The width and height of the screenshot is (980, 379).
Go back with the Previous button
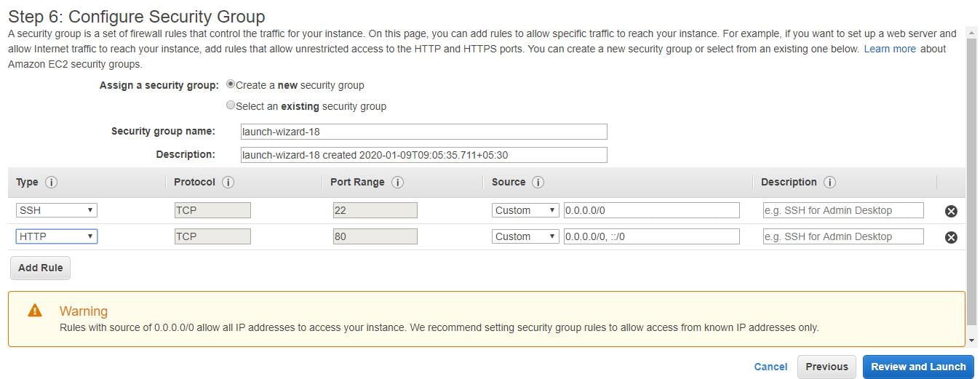826,367
